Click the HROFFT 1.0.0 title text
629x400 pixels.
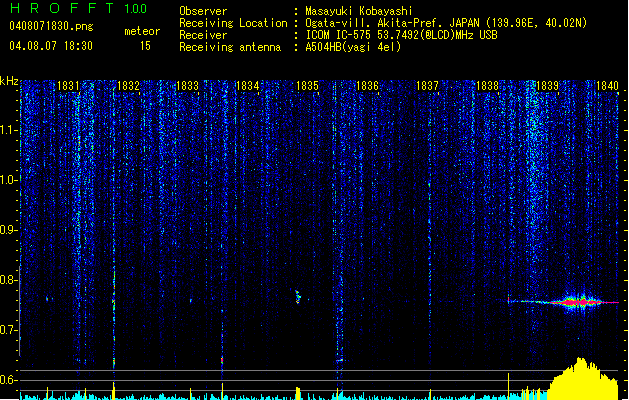click(79, 8)
